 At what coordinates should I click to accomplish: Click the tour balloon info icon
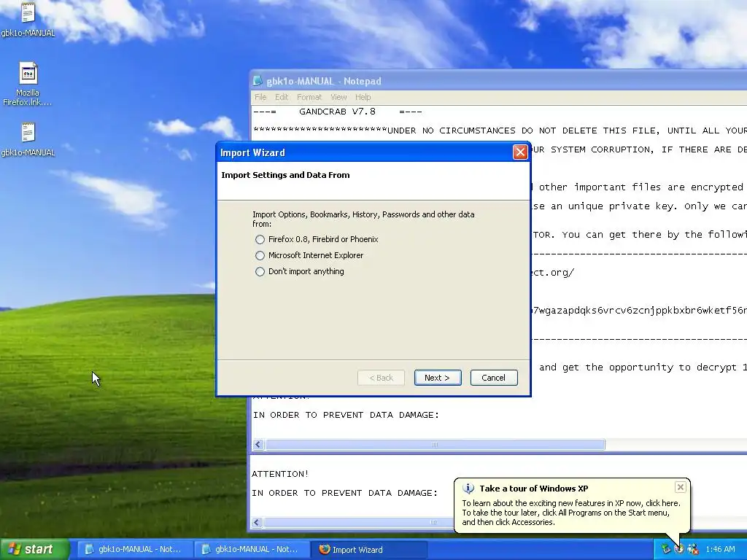[468, 488]
